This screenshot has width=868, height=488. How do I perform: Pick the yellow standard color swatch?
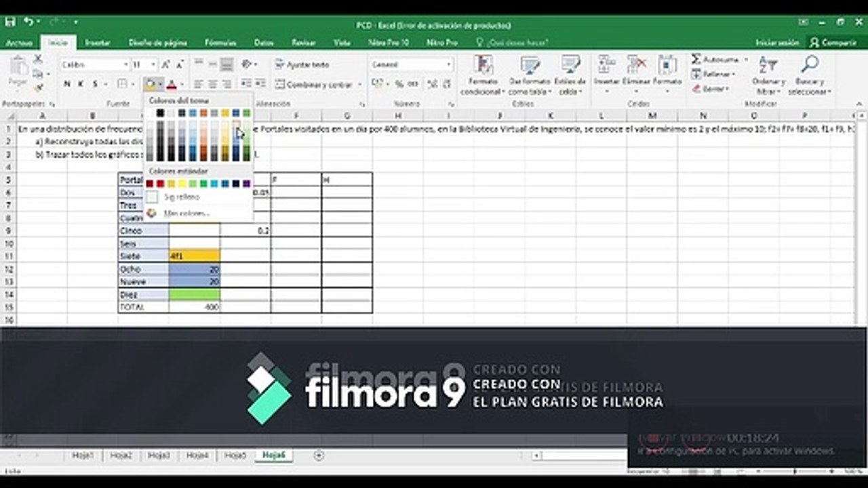pos(182,184)
